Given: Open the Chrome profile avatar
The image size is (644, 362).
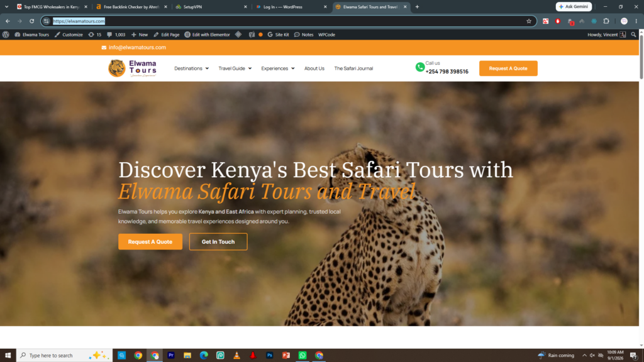Looking at the screenshot, I should [x=624, y=21].
